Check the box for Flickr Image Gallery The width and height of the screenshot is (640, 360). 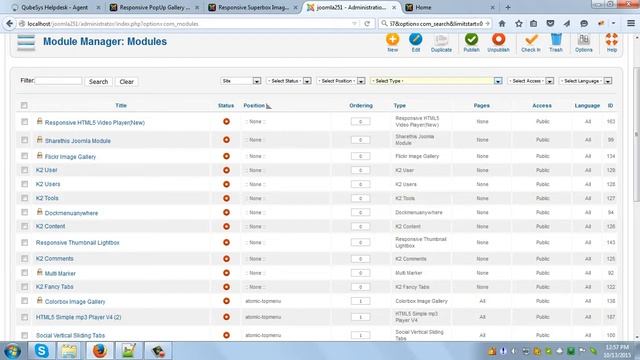[x=24, y=156]
